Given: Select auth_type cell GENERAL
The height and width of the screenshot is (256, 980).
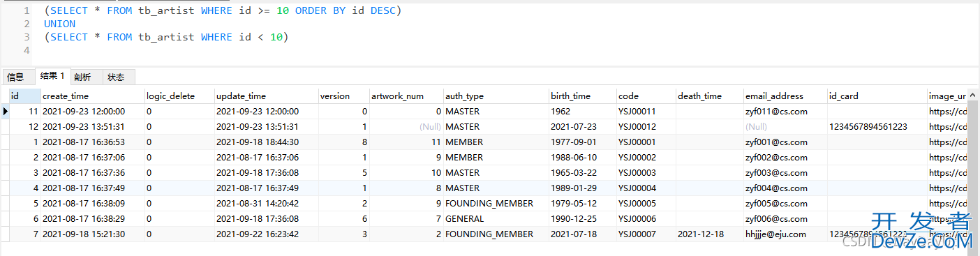Looking at the screenshot, I should (496, 219).
